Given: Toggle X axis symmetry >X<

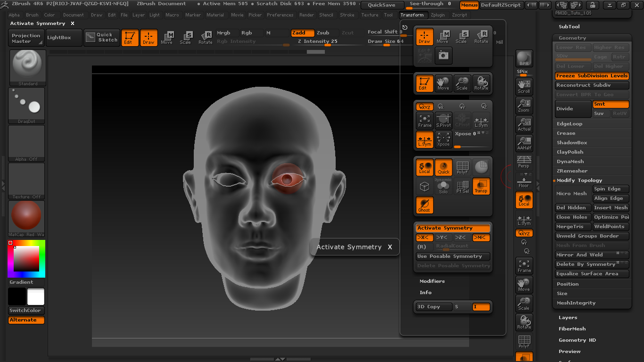Looking at the screenshot, I should click(424, 238).
